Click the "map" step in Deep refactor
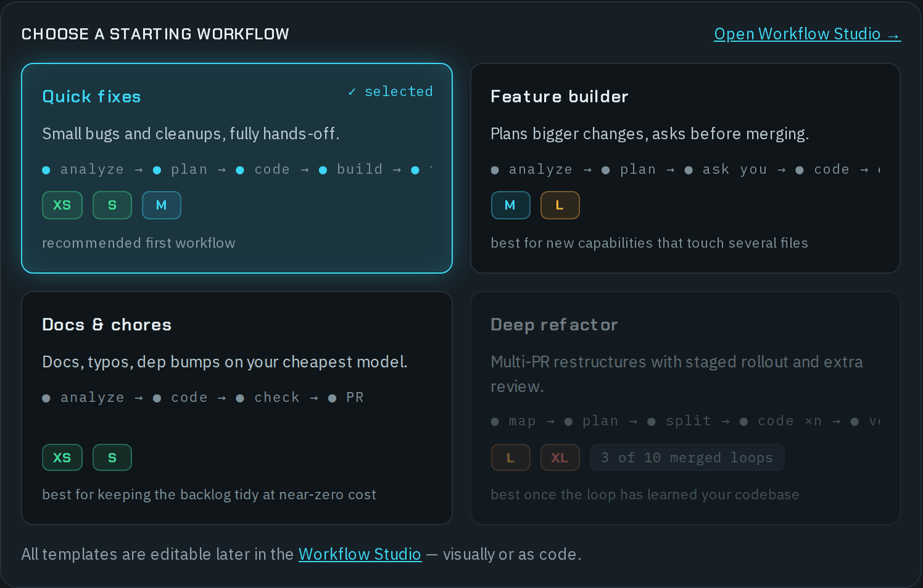Viewport: 923px width, 588px height. (x=513, y=421)
